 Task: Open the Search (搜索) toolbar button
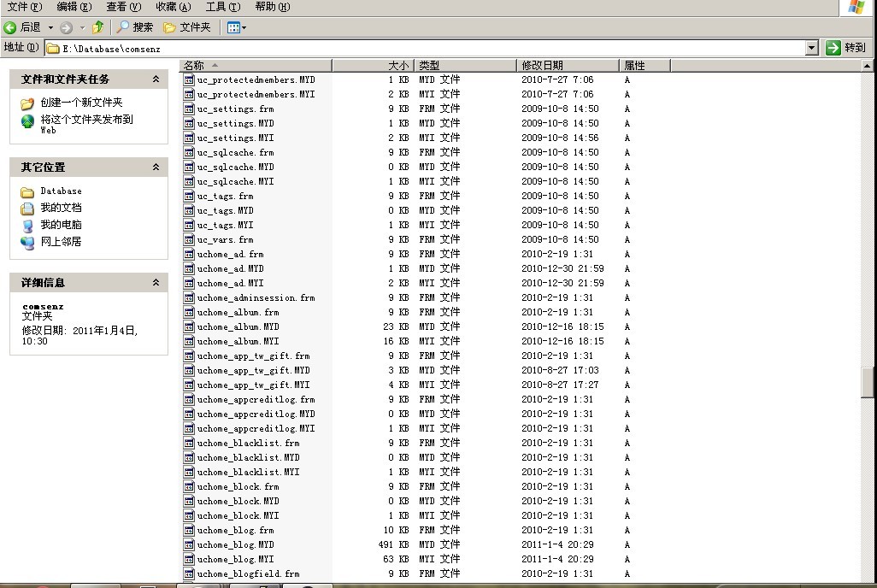click(135, 26)
